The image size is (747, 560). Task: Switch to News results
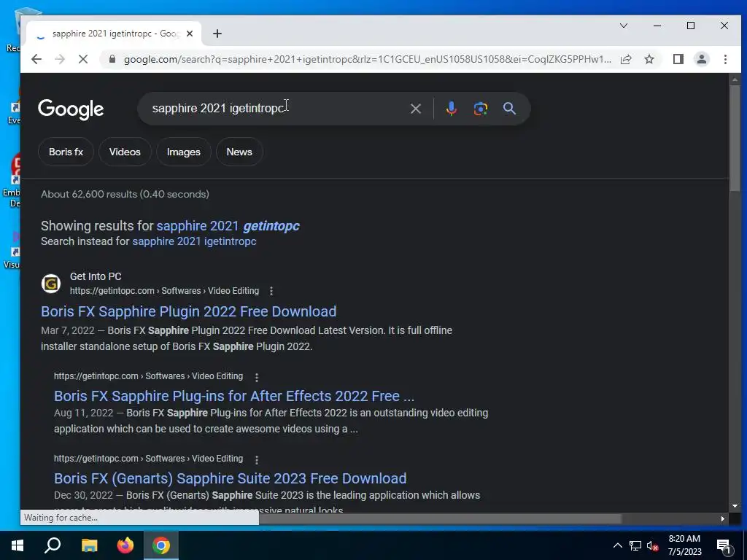pos(239,152)
